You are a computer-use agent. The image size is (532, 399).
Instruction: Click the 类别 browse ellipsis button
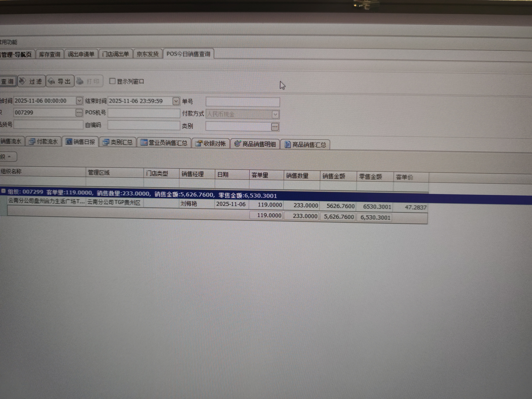click(x=275, y=127)
